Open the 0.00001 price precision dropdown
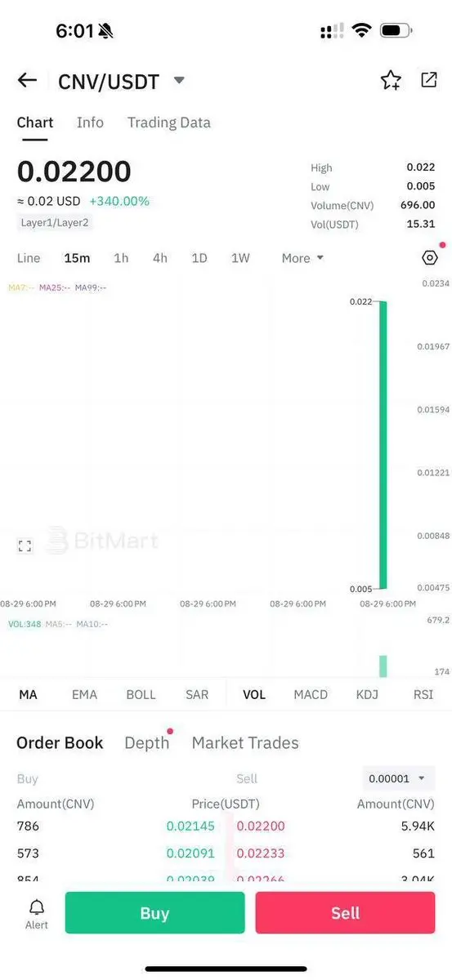 398,778
